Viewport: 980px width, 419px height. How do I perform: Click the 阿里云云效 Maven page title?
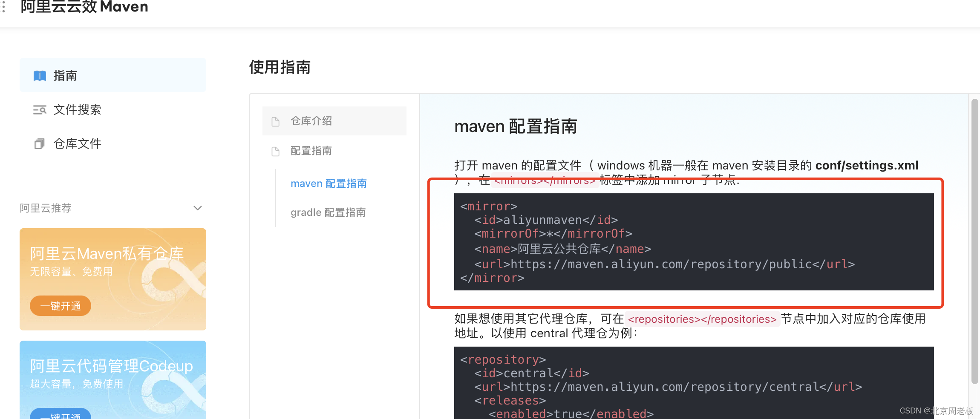click(x=84, y=6)
